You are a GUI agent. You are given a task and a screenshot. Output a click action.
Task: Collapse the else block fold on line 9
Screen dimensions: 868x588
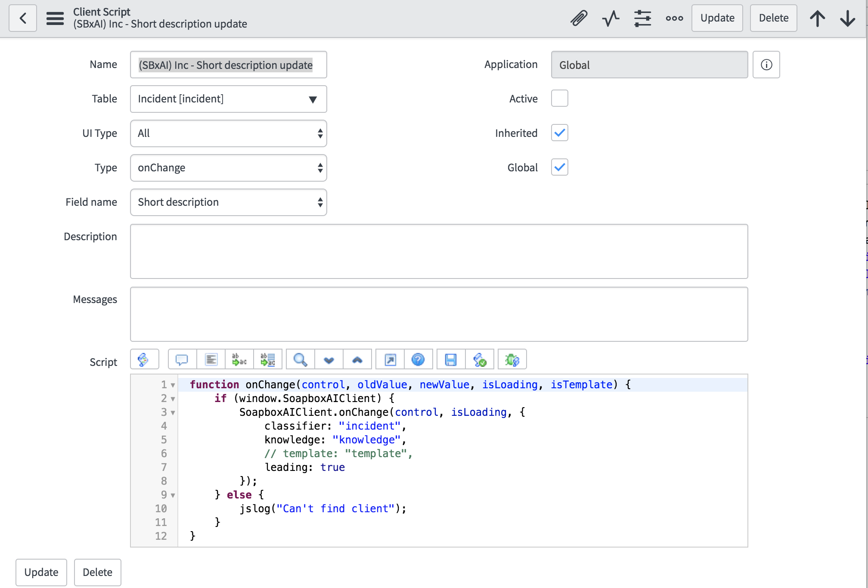pos(173,495)
